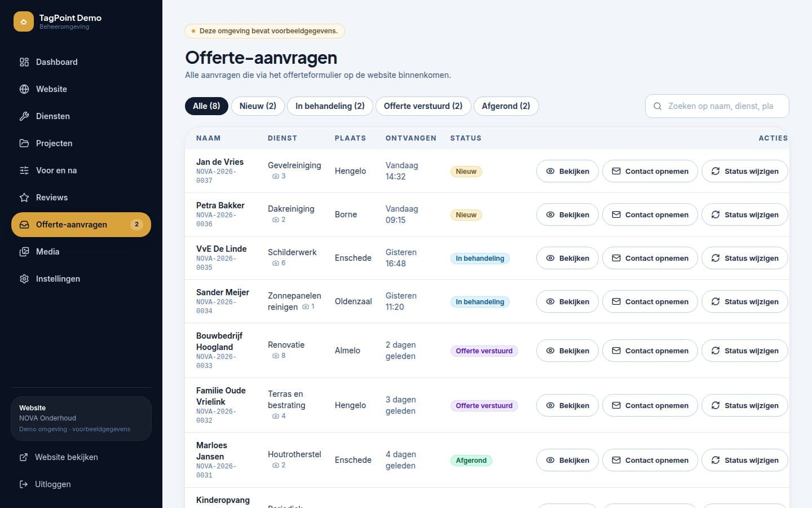Click the search magnifier icon
The width and height of the screenshot is (812, 508).
657,106
